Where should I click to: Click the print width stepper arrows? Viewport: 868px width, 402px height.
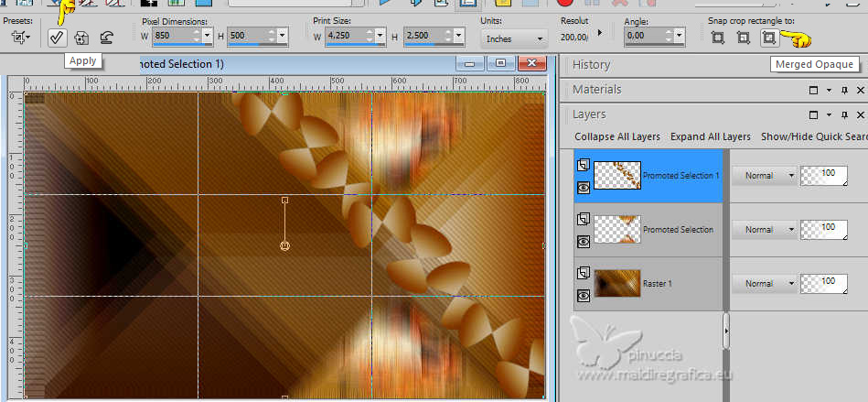[370, 37]
